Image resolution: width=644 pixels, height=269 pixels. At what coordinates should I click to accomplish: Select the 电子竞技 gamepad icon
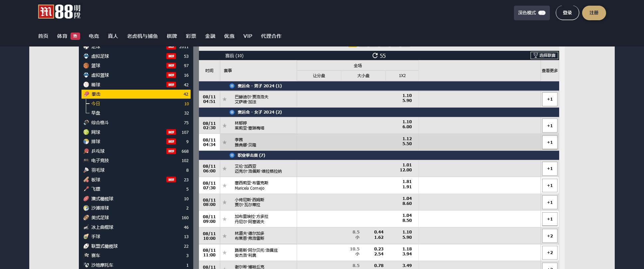click(x=86, y=160)
